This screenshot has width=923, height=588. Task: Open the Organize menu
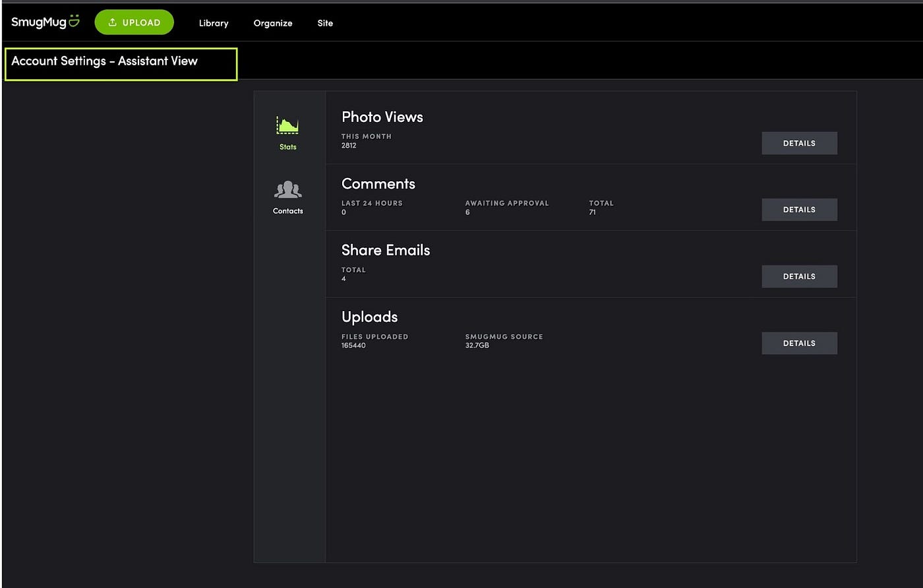(273, 23)
